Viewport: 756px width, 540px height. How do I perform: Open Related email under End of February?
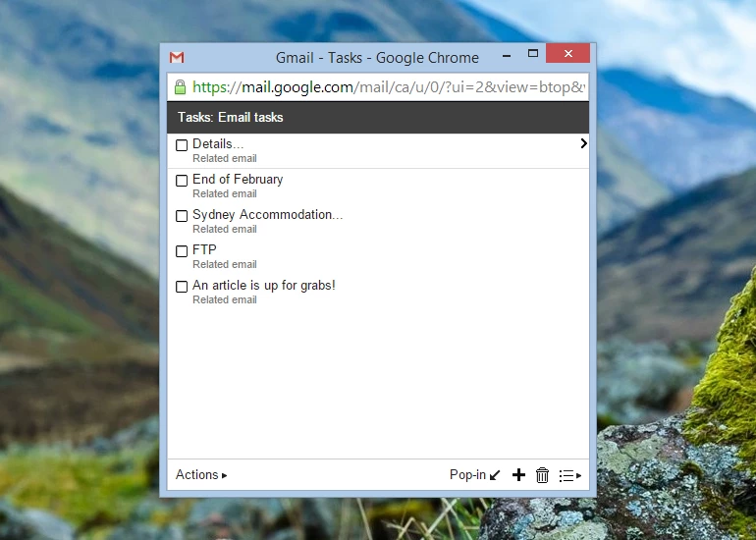225,193
